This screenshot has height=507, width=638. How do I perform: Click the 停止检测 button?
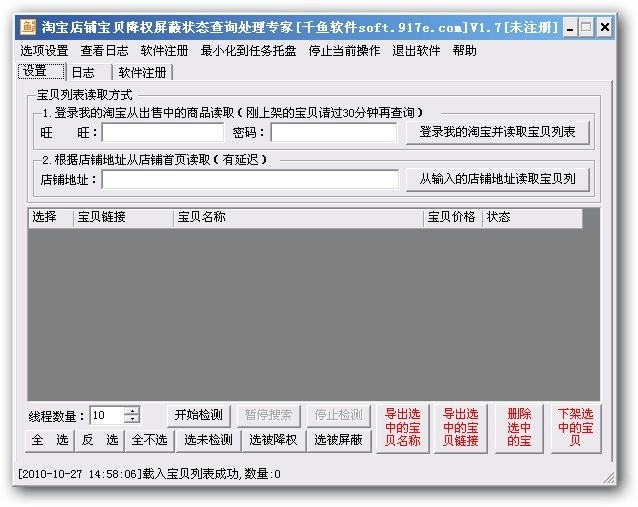click(x=338, y=415)
